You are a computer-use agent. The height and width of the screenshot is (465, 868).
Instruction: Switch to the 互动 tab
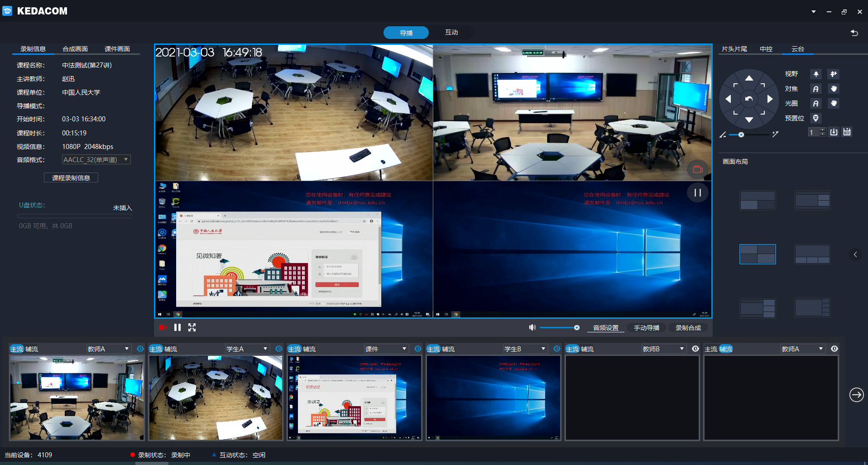pos(451,32)
